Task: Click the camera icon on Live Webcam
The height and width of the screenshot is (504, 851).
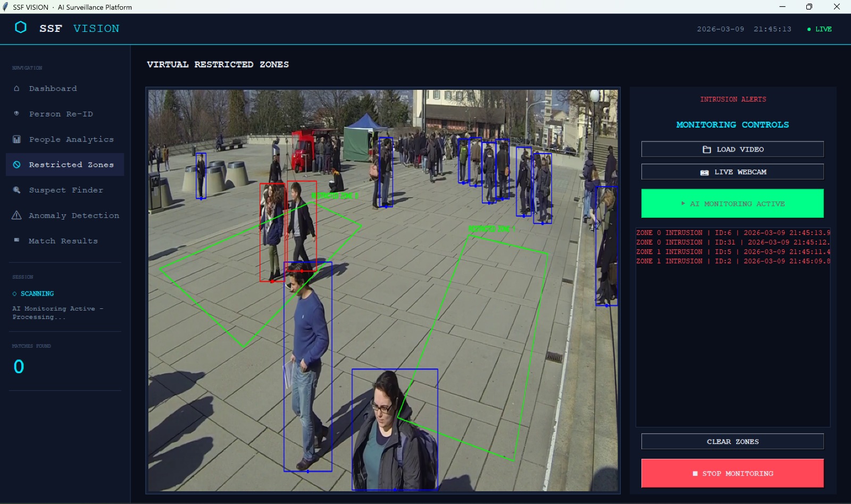Action: [705, 172]
